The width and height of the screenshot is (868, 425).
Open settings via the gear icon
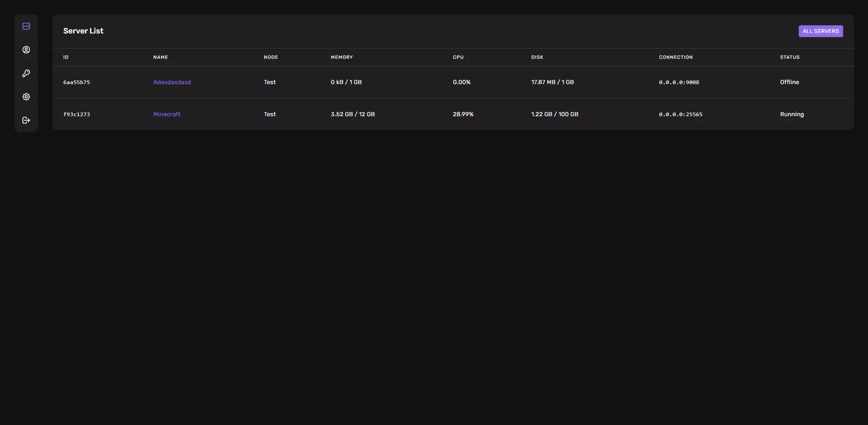tap(26, 97)
